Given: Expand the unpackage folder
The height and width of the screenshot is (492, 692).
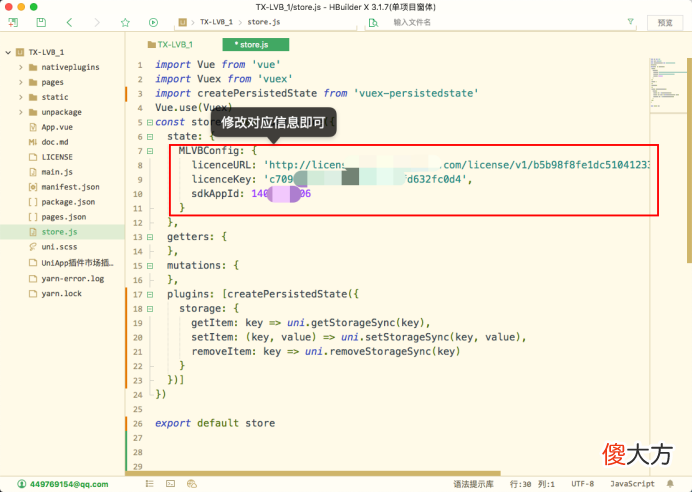Looking at the screenshot, I should pyautogui.click(x=21, y=112).
